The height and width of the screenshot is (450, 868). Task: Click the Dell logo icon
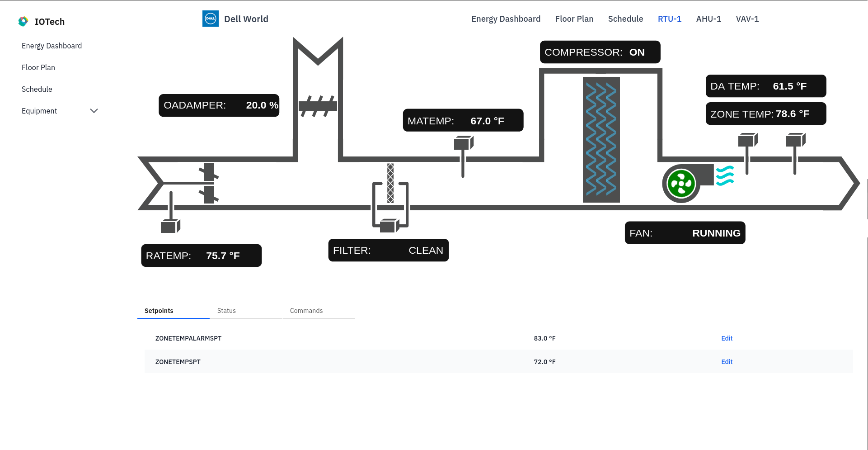(x=211, y=19)
